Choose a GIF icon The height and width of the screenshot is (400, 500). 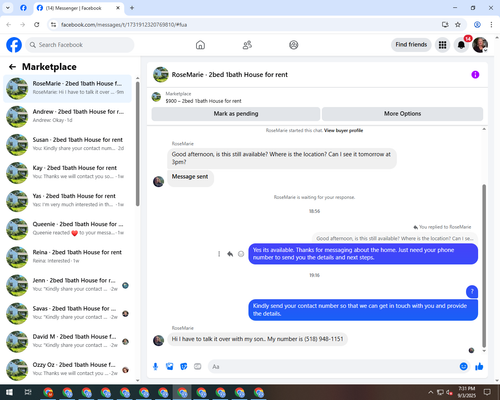click(198, 367)
